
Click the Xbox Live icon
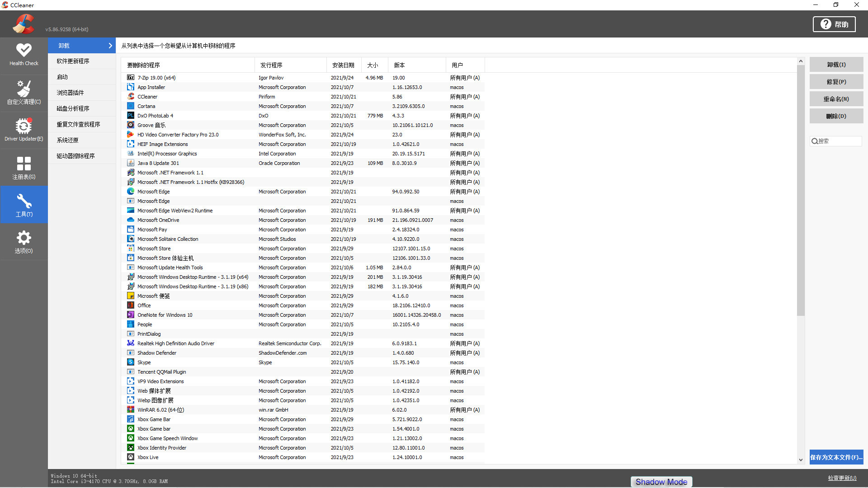[131, 457]
